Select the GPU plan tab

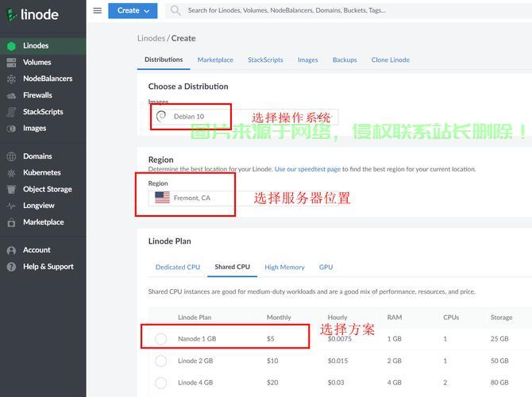point(326,268)
